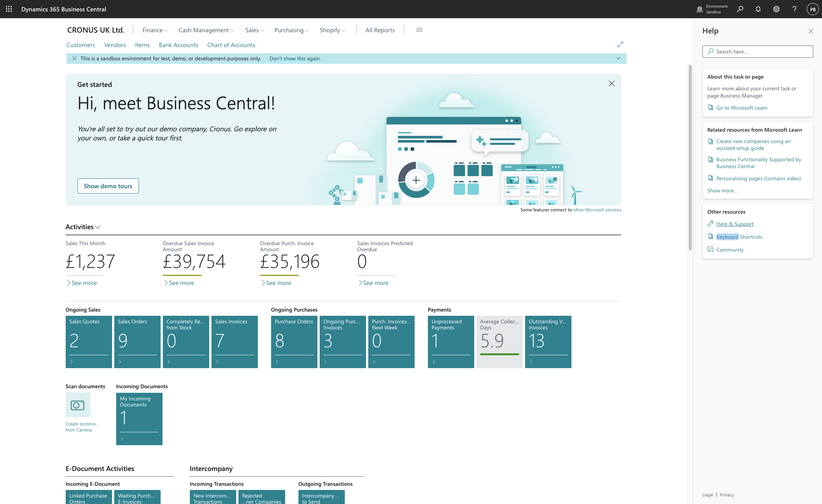Dismiss the sandbox notification with X
Image resolution: width=822 pixels, height=504 pixels.
(74, 58)
